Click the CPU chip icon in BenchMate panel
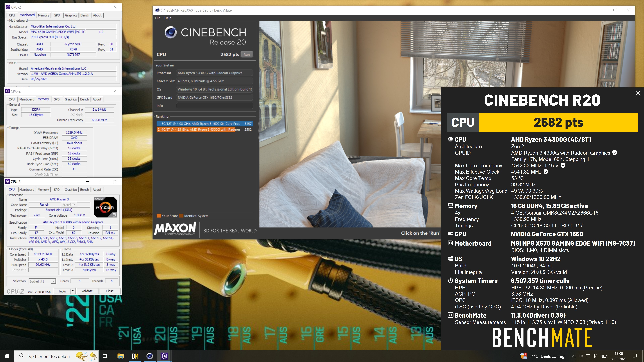Screen dimensions: 644x362 [450, 139]
